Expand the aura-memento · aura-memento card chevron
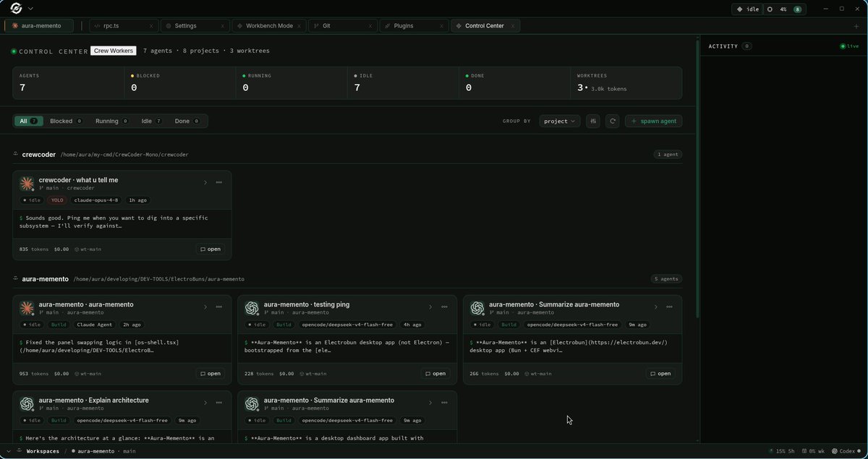The width and height of the screenshot is (868, 459). pos(205,306)
